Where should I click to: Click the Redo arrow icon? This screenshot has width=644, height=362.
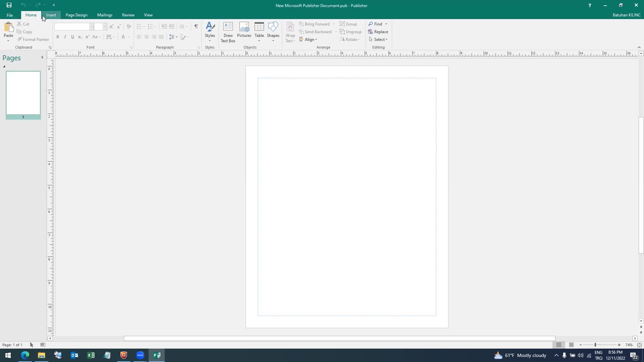tap(38, 5)
